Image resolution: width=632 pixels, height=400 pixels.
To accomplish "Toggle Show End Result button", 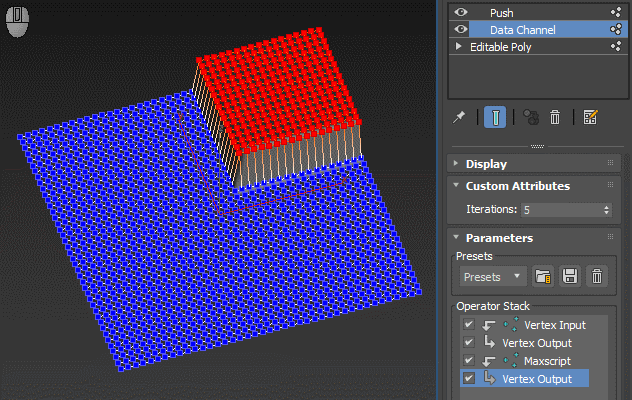I will tap(494, 118).
